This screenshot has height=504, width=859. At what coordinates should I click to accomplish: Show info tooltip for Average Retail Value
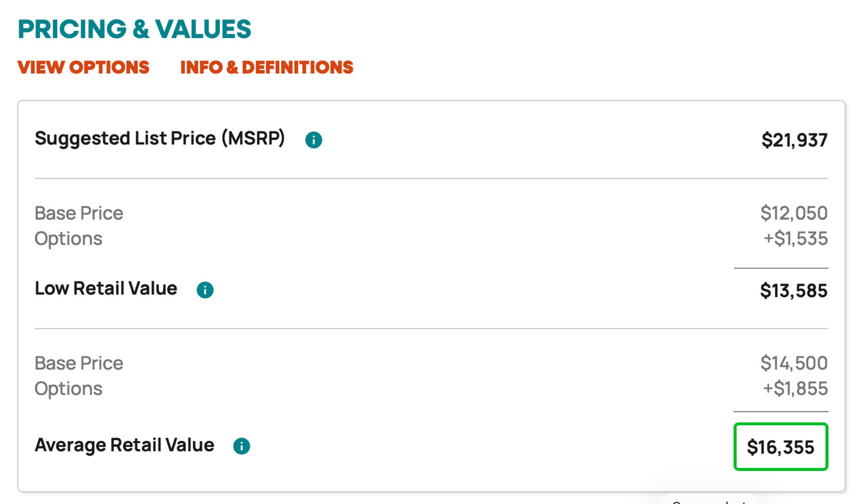click(242, 446)
